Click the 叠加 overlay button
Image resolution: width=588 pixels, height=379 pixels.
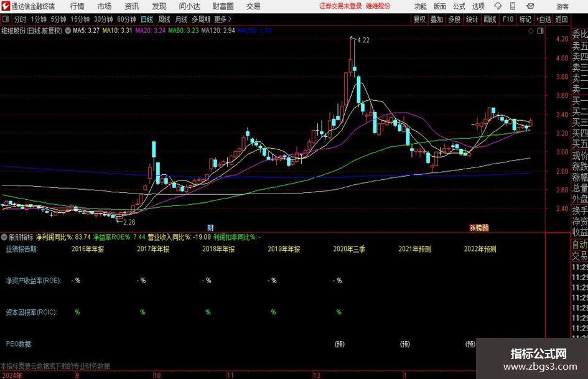tap(437, 19)
